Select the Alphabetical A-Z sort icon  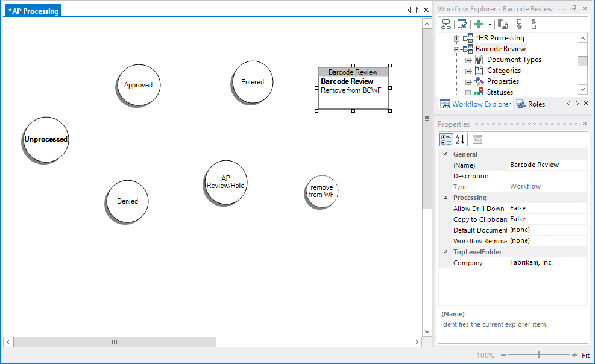(459, 140)
